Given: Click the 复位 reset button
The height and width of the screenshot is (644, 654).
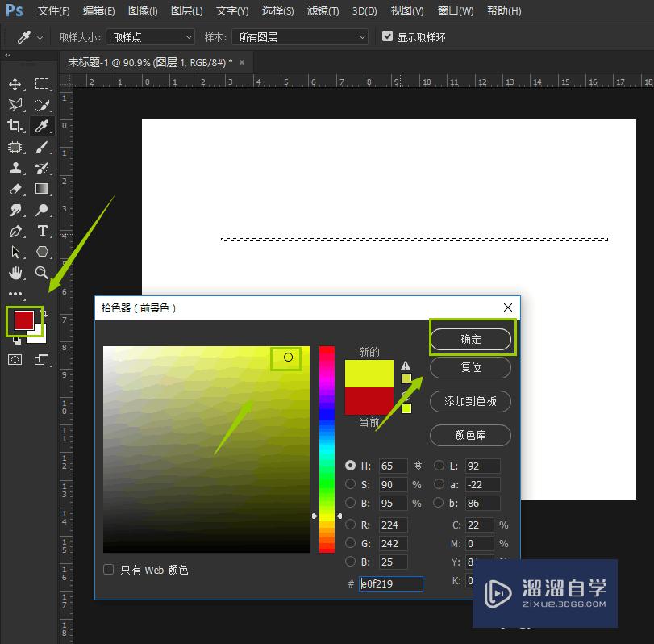Looking at the screenshot, I should coord(470,368).
